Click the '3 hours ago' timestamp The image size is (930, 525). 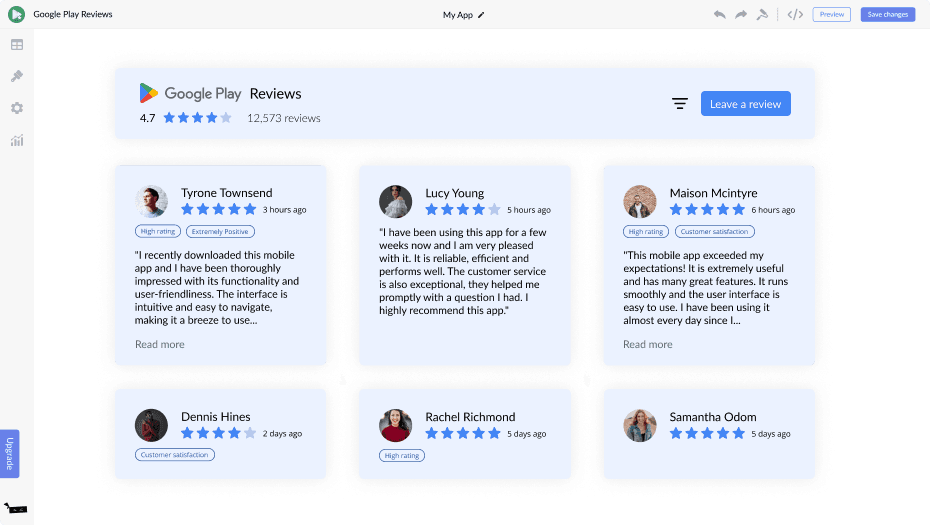point(285,209)
